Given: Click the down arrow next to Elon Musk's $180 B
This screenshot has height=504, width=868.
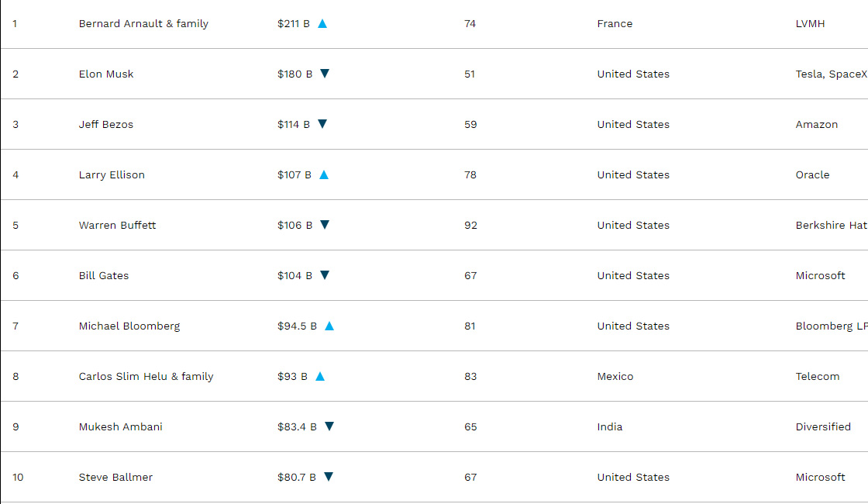Looking at the screenshot, I should (325, 74).
